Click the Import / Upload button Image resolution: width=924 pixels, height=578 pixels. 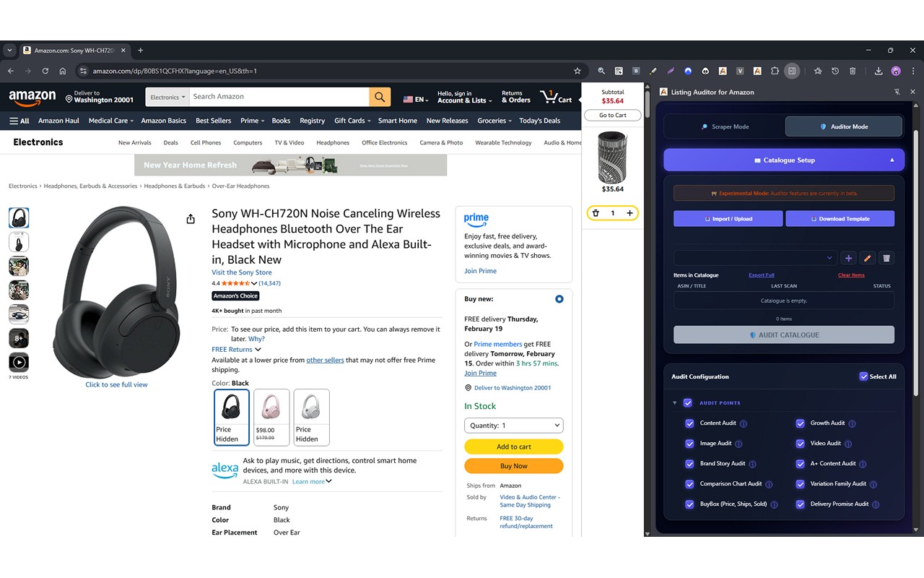728,219
